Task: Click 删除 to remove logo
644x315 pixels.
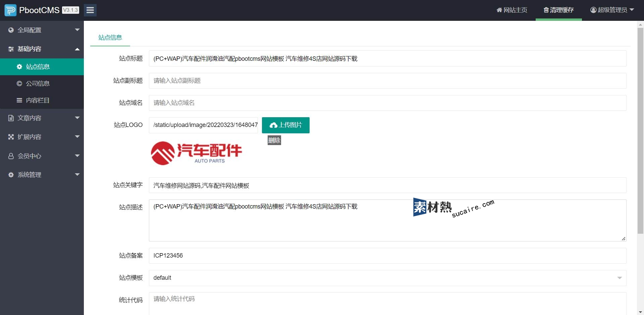Action: [x=274, y=140]
